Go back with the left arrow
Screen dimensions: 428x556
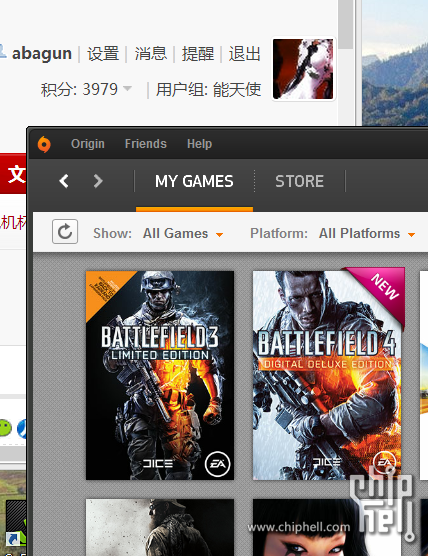point(64,181)
